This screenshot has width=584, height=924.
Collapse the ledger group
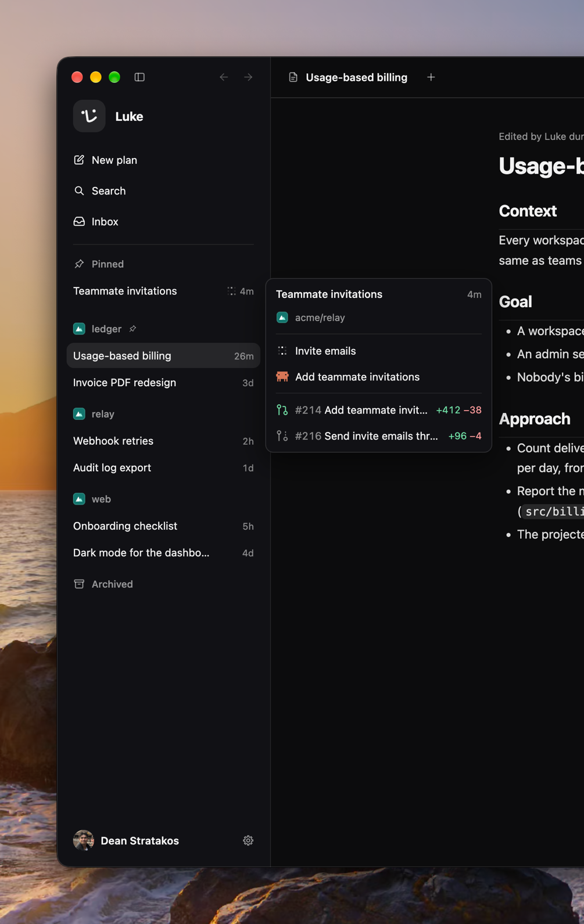[106, 329]
